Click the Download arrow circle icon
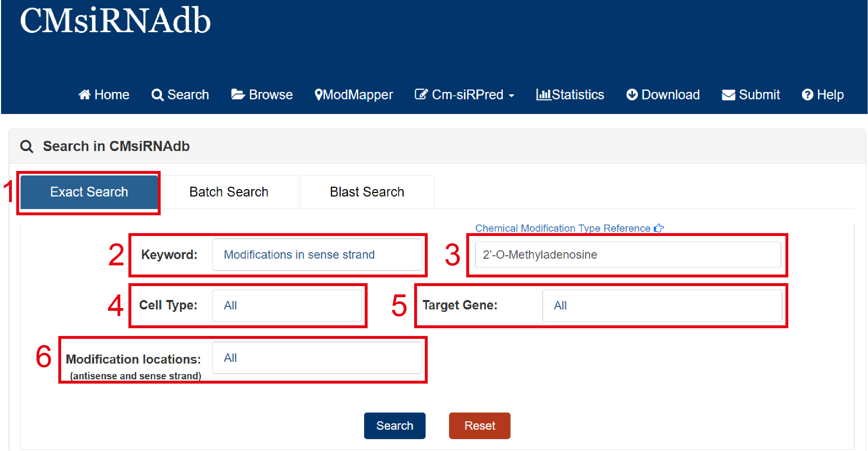 pyautogui.click(x=632, y=94)
